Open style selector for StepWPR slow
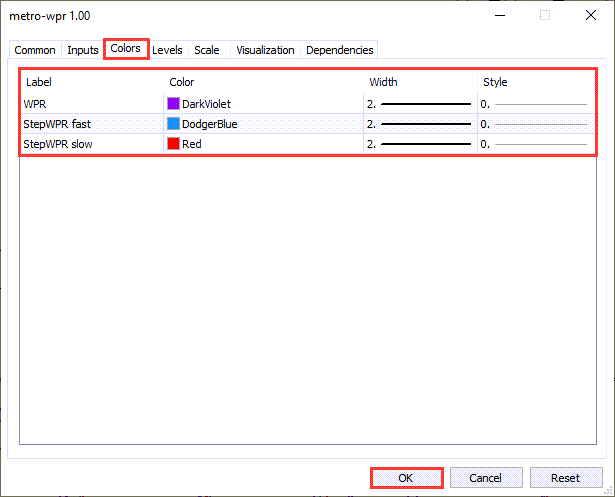Screen dimensions: 615x497 click(x=534, y=144)
